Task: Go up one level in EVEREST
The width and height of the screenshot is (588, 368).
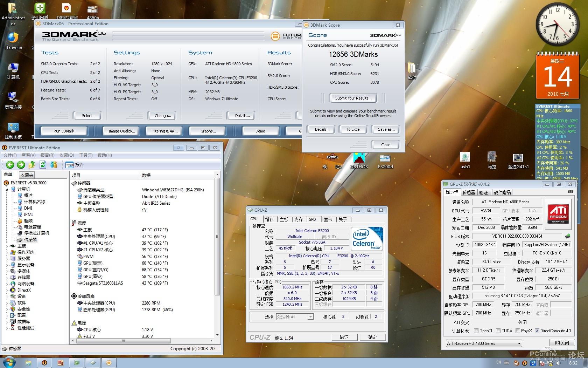Action: click(x=32, y=165)
